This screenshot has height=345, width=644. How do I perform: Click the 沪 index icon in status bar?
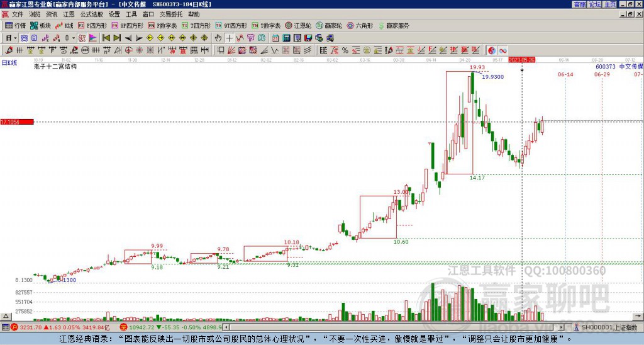[15, 327]
